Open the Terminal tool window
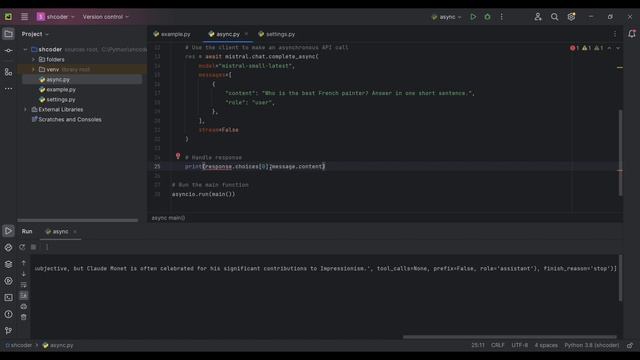Image resolution: width=640 pixels, height=360 pixels. (8, 298)
